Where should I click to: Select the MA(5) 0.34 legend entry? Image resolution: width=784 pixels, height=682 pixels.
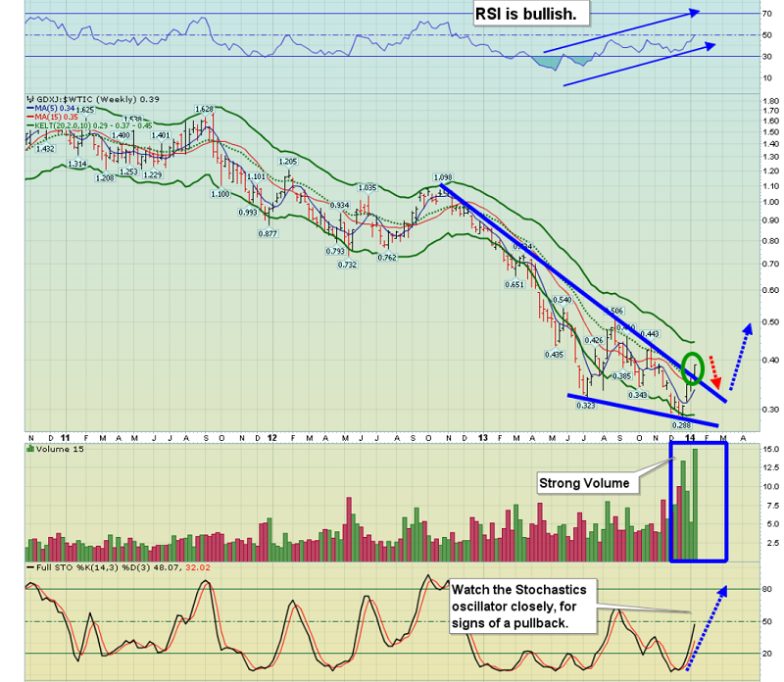point(52,107)
